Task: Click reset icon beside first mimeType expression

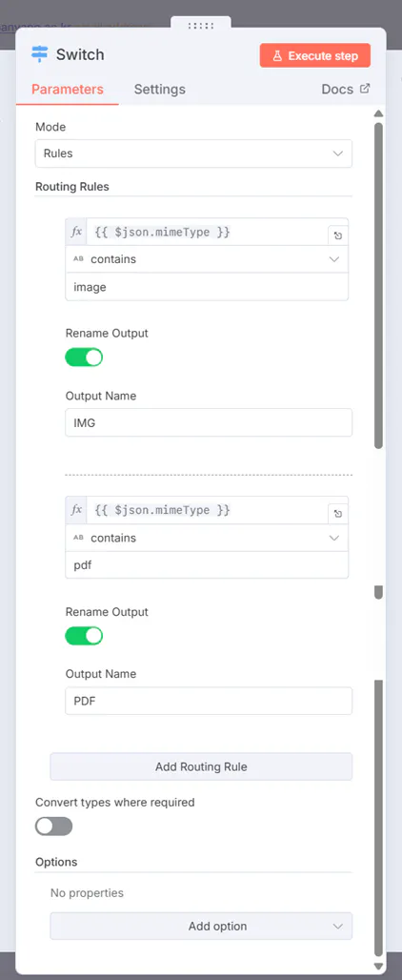Action: 338,235
